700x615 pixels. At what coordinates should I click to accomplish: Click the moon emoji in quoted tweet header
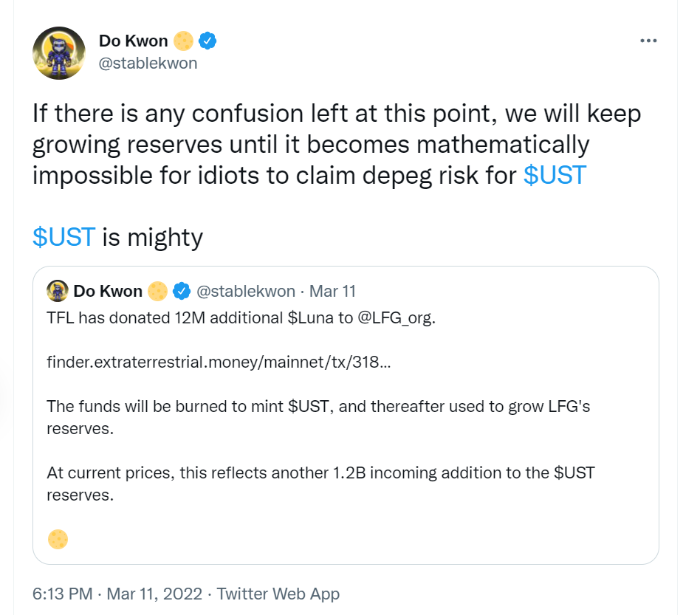point(157,291)
